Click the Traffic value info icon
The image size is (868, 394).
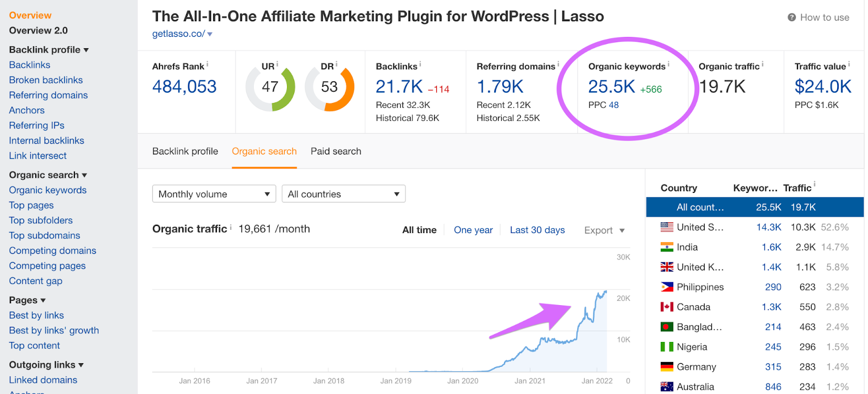pos(849,64)
